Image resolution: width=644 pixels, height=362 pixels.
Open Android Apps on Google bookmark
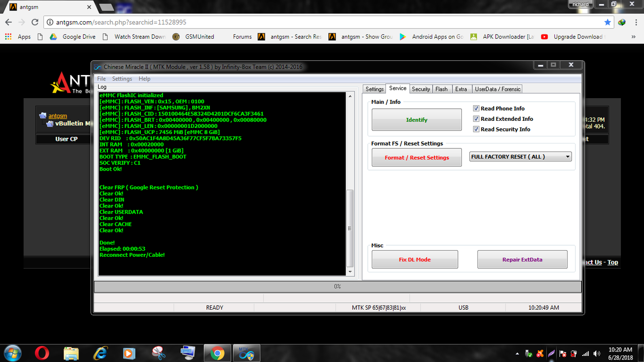click(431, 37)
